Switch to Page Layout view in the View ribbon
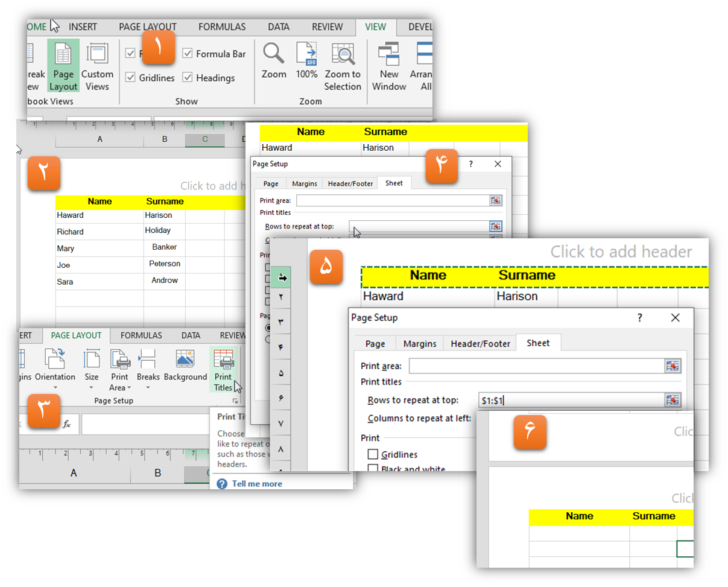 (63, 66)
